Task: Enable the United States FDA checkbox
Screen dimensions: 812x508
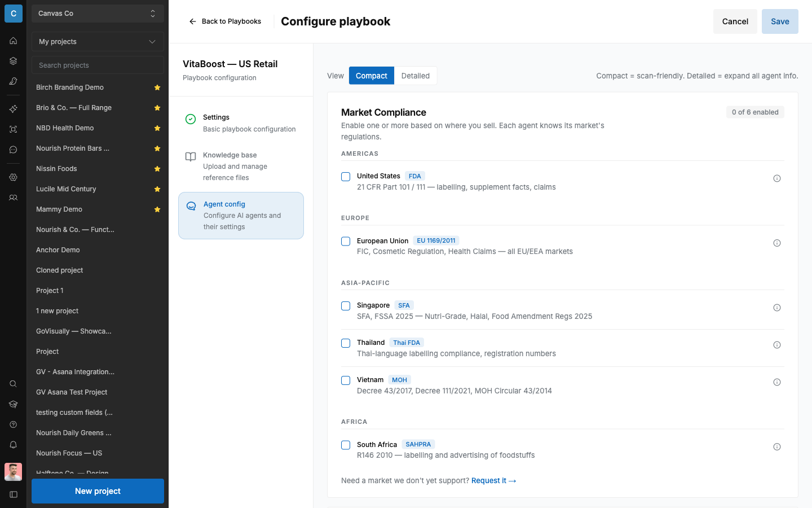Action: (x=346, y=177)
